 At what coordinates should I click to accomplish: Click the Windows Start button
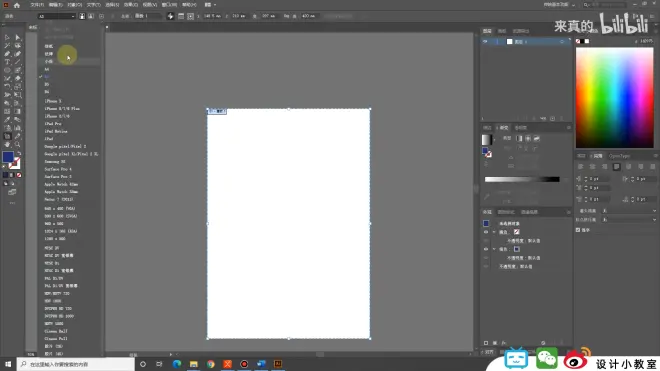click(x=8, y=364)
